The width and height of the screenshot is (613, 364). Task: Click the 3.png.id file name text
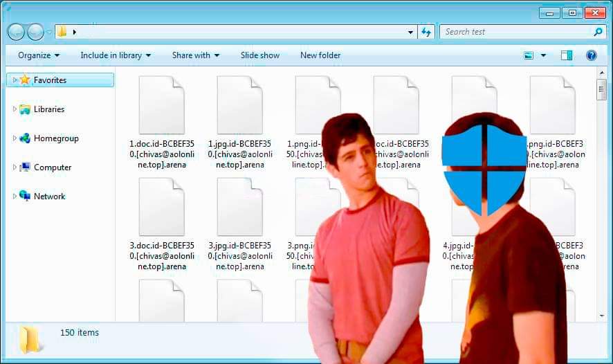[x=301, y=256]
